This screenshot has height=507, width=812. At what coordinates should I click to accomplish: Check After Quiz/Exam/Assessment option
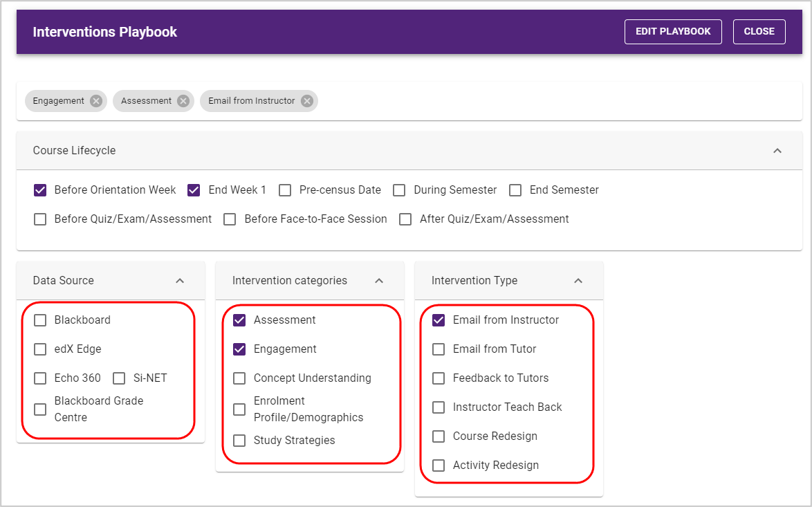[x=405, y=219]
